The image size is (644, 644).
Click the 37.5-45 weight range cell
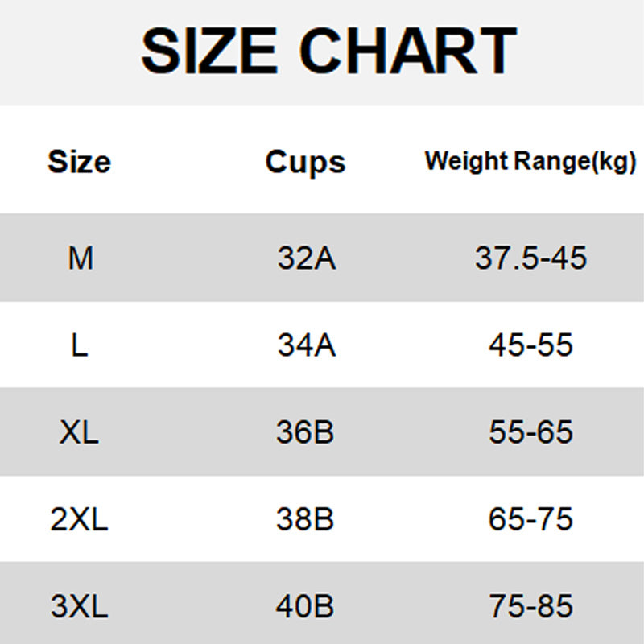[x=530, y=258]
